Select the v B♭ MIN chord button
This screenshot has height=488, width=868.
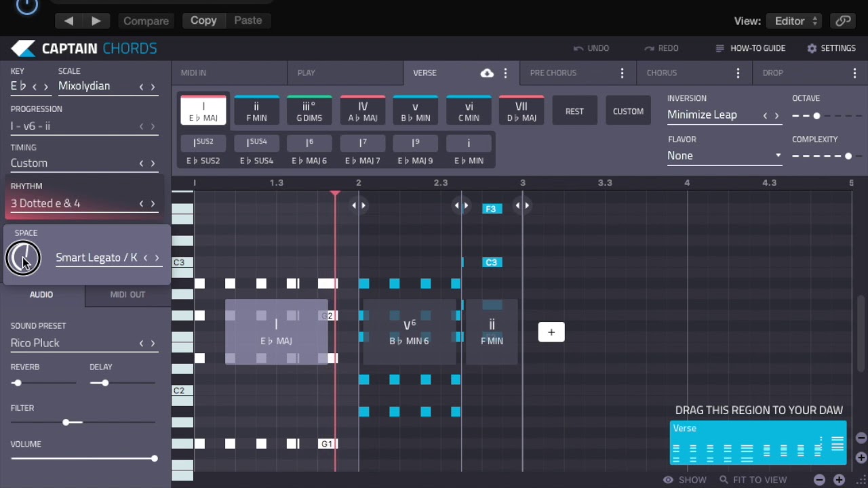coord(415,110)
